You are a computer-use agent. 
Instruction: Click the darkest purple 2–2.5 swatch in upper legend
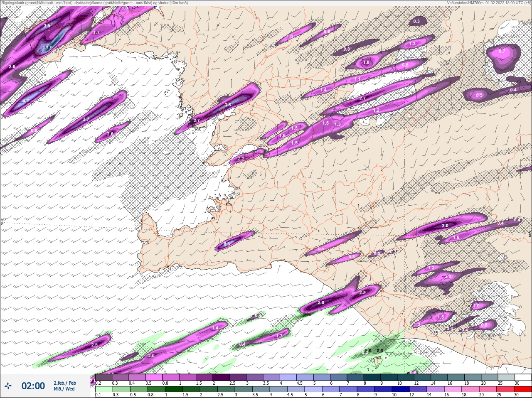[221, 377]
